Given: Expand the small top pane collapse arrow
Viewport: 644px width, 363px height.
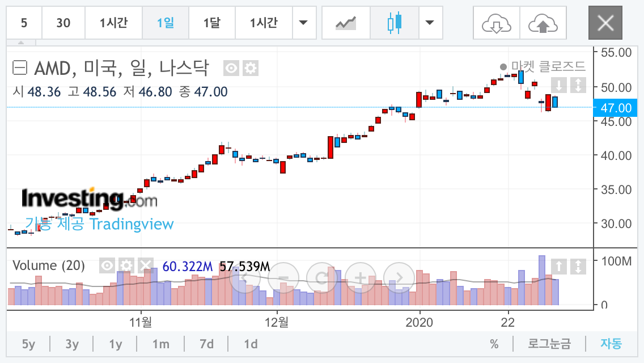Looking at the screenshot, I should 21,43.
